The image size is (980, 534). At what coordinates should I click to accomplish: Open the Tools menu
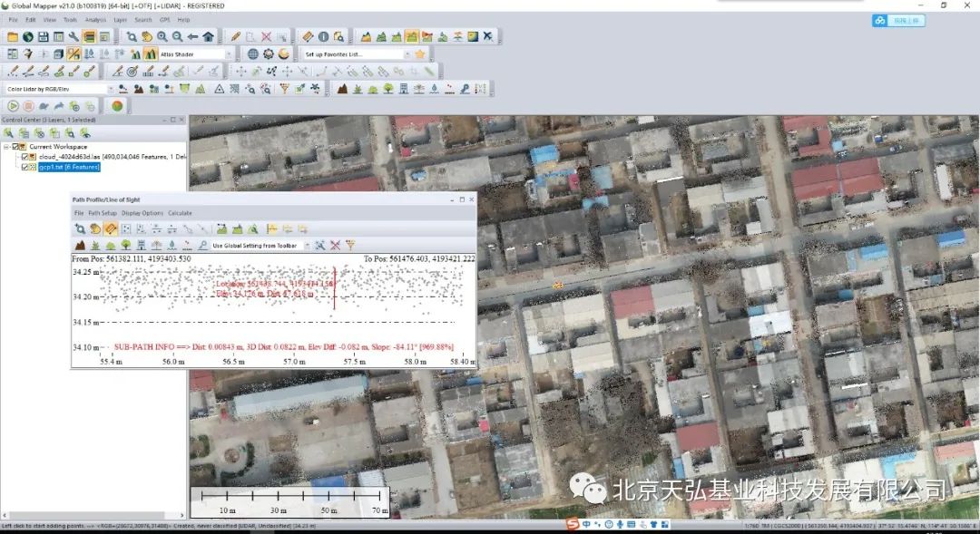[x=70, y=20]
